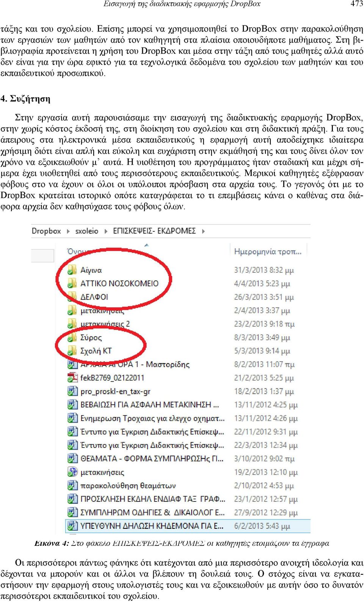This screenshot has height=602, width=364.
Task: Click the date 21/2/2013 5:25 μμ
Action: (x=264, y=378)
